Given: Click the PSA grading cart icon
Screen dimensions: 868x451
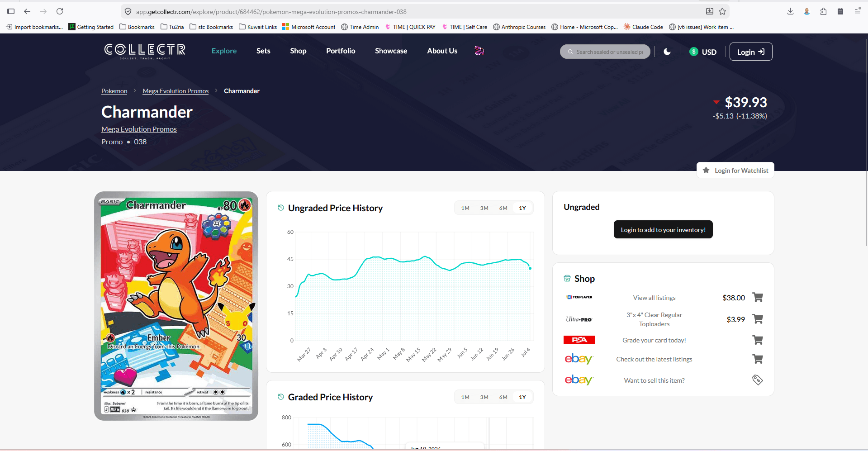Looking at the screenshot, I should 758,340.
